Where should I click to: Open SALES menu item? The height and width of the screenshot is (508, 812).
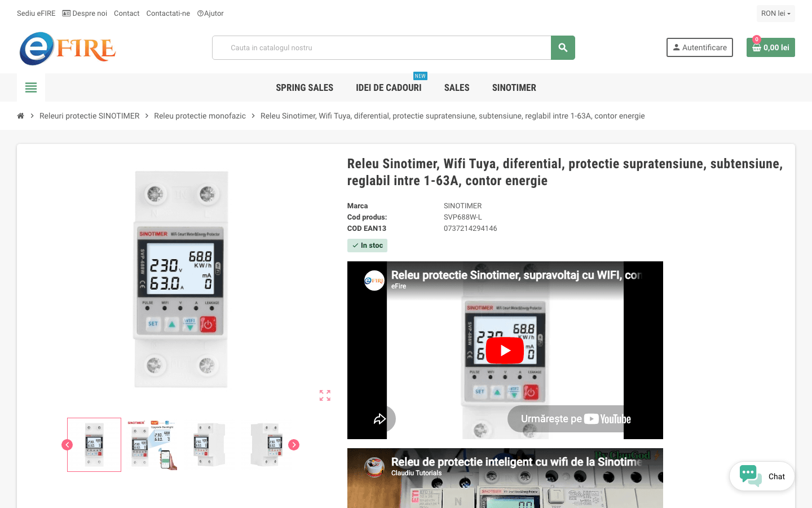457,87
